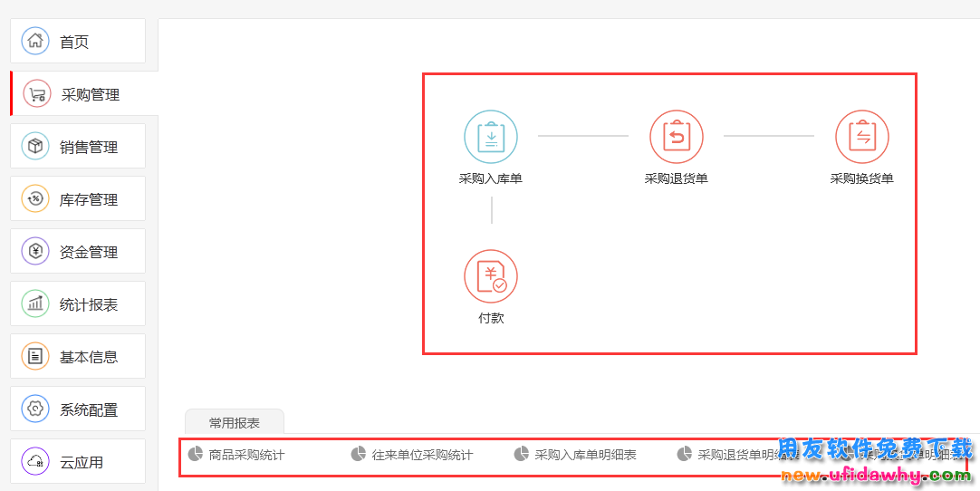Click the home house icon in sidebar

(35, 41)
